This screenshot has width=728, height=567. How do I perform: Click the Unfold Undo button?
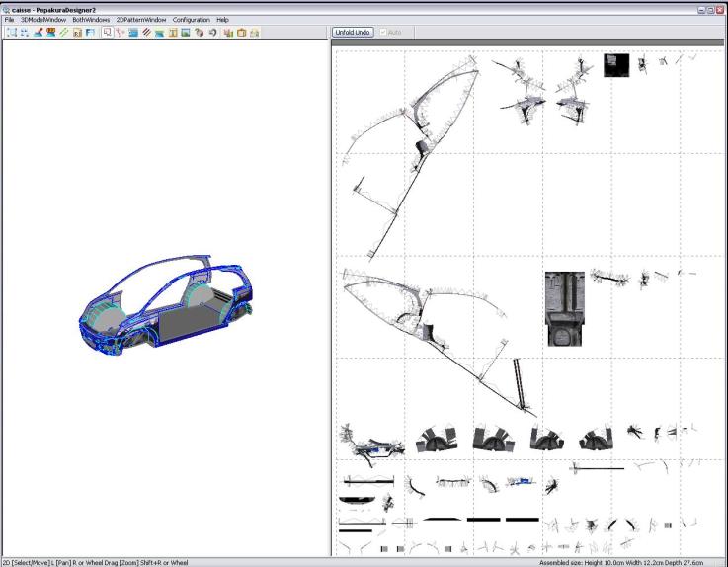[353, 32]
